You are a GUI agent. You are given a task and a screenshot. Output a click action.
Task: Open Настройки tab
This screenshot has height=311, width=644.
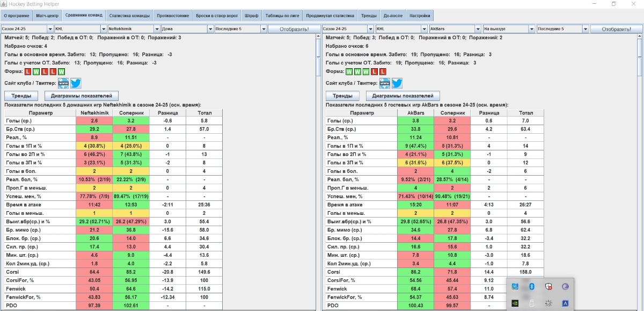(x=420, y=16)
